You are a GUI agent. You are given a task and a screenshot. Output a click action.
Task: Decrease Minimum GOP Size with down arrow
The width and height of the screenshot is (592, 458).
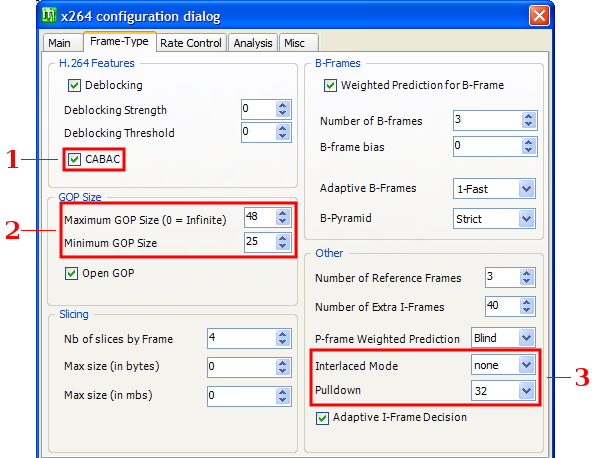(x=283, y=246)
